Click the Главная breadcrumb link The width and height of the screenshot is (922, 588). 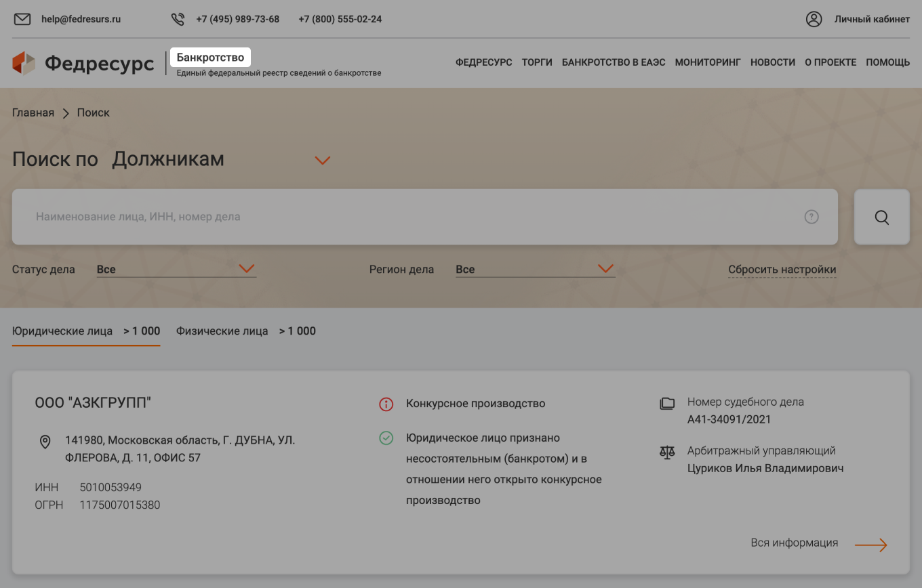tap(33, 112)
